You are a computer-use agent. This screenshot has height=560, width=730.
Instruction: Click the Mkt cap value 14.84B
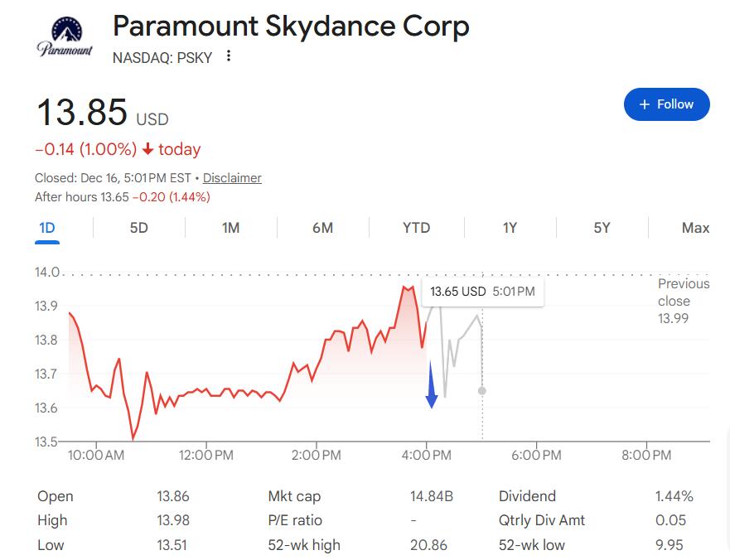tap(431, 496)
